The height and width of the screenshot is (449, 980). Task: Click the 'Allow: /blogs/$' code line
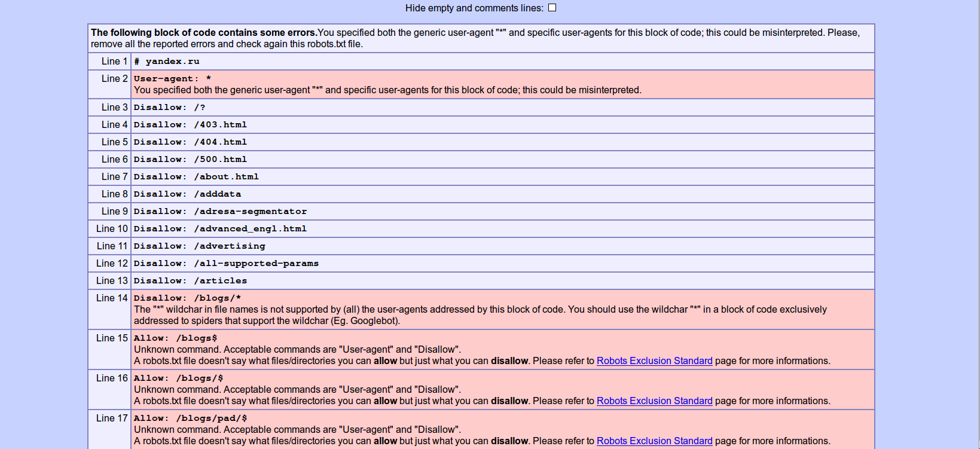(x=179, y=378)
